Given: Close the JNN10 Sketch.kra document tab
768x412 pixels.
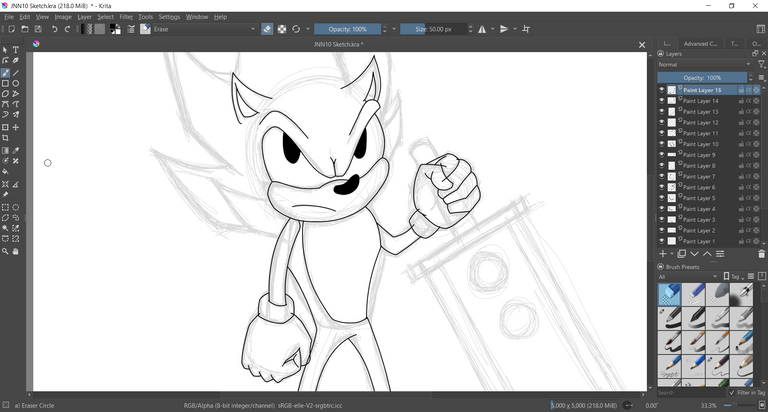Looking at the screenshot, I should [642, 45].
